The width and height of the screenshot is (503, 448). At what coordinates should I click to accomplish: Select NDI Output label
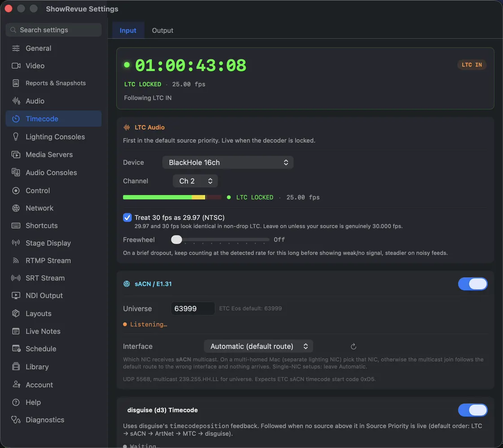pyautogui.click(x=44, y=296)
